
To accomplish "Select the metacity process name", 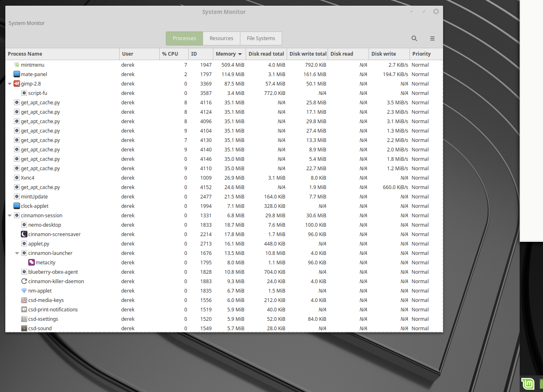I will (45, 262).
